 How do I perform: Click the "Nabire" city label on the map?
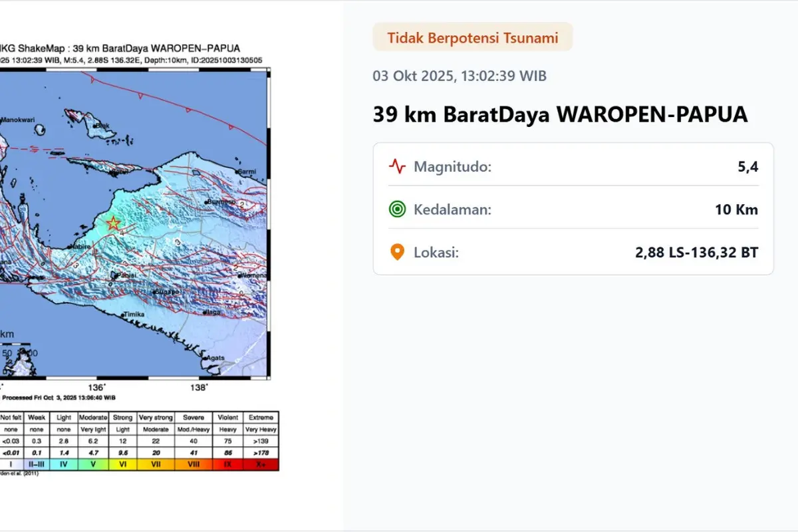tap(81, 246)
